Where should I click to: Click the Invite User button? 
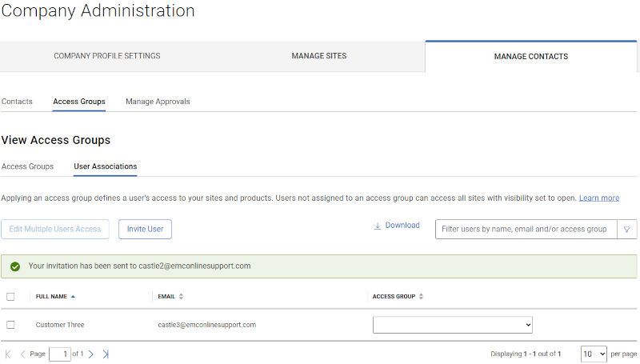coord(145,229)
